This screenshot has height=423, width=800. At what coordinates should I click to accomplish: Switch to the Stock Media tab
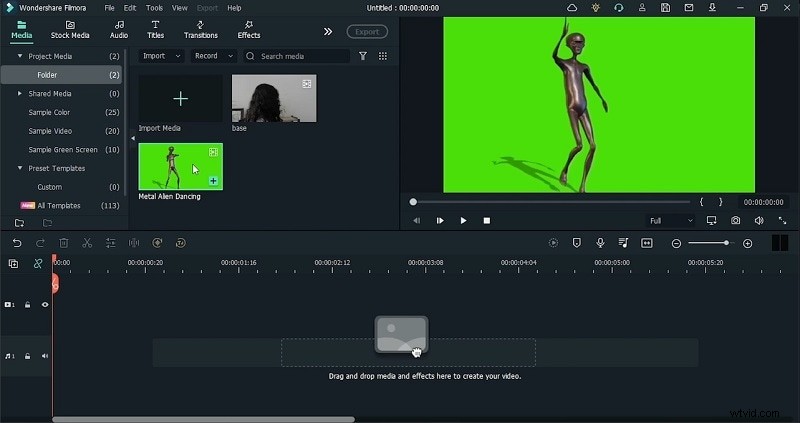pos(70,30)
